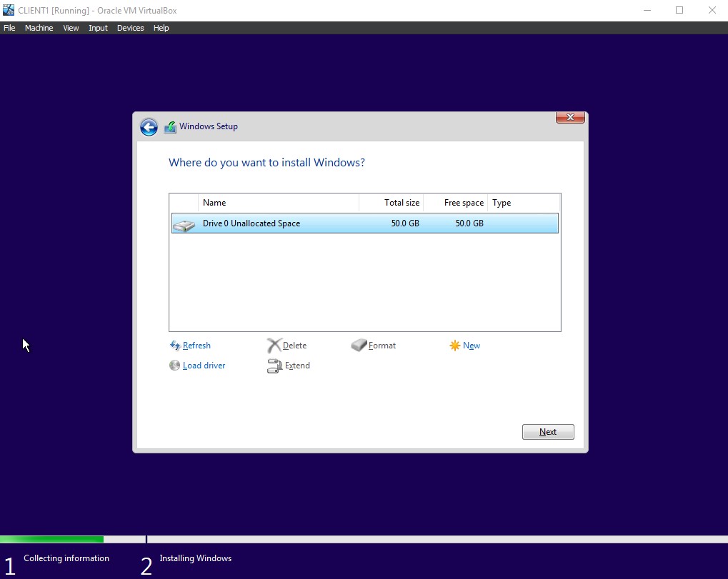This screenshot has width=728, height=579.
Task: Click the New starburst icon
Action: [454, 345]
